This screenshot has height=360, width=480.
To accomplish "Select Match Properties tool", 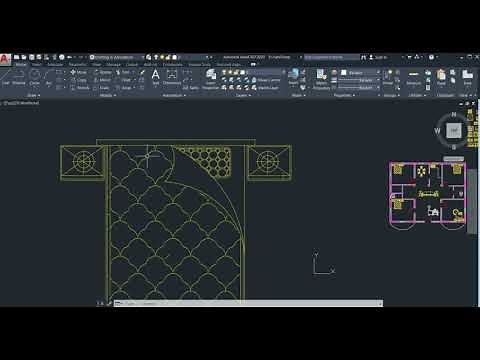I will [x=321, y=79].
